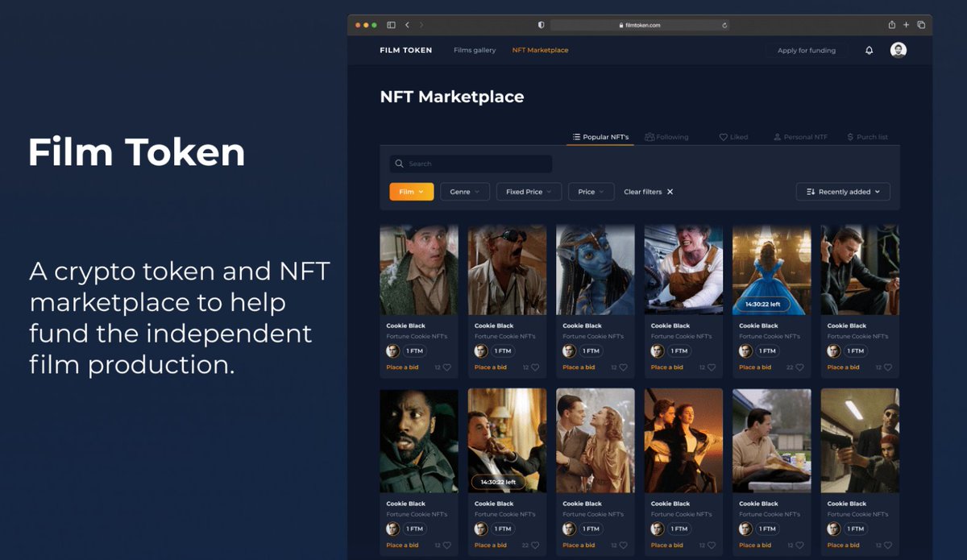Click the 14:30:22 left timer on the tuxedo man card
This screenshot has width=967, height=560.
tap(497, 483)
